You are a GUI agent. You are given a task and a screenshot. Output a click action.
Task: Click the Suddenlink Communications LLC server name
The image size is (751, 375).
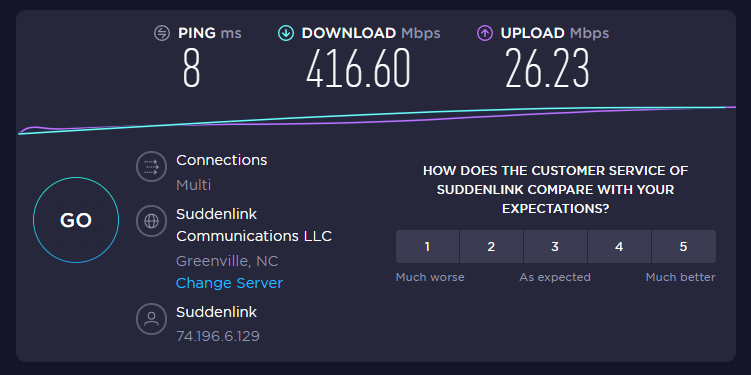pos(254,225)
